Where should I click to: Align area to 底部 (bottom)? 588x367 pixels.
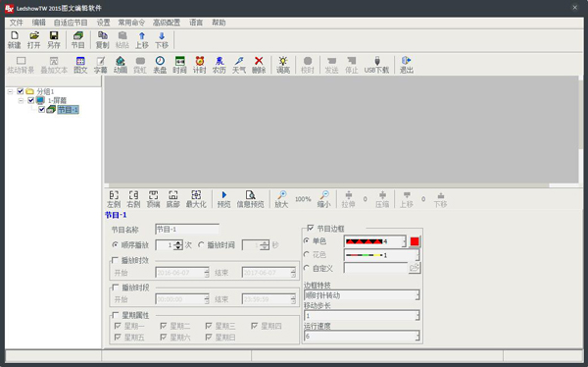(x=172, y=199)
